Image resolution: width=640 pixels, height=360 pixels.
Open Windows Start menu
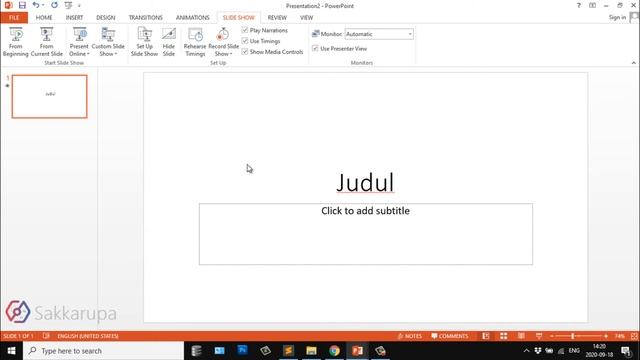(x=11, y=351)
